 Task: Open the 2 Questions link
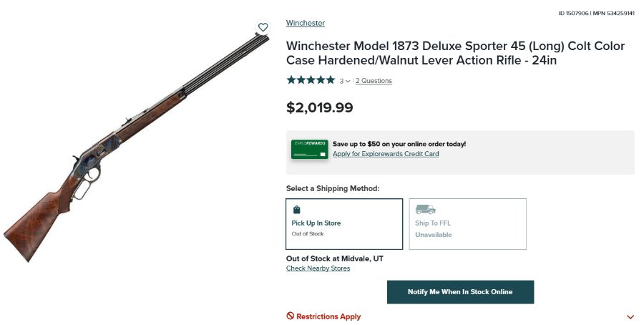pos(374,81)
